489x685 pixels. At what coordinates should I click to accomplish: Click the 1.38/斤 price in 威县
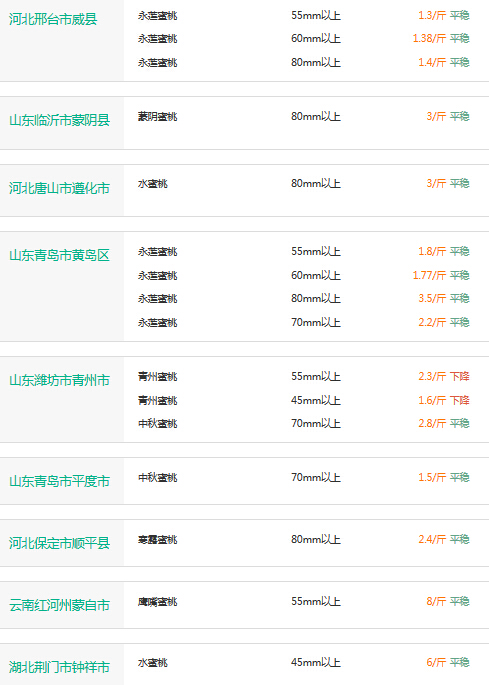429,38
